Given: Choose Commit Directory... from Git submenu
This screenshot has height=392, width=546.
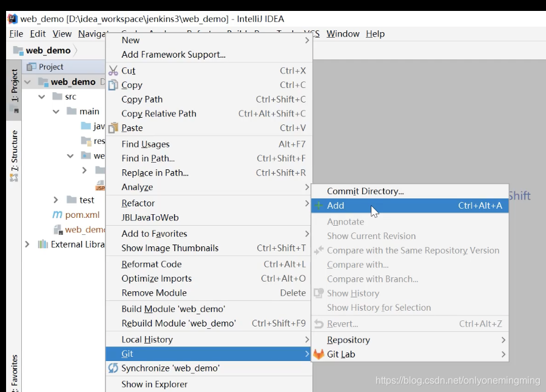Looking at the screenshot, I should pos(410,191).
